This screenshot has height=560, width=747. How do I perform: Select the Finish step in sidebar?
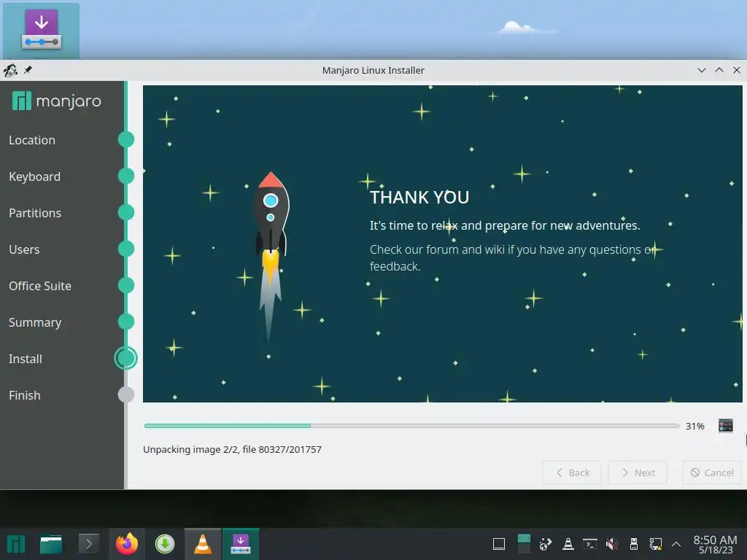point(24,395)
